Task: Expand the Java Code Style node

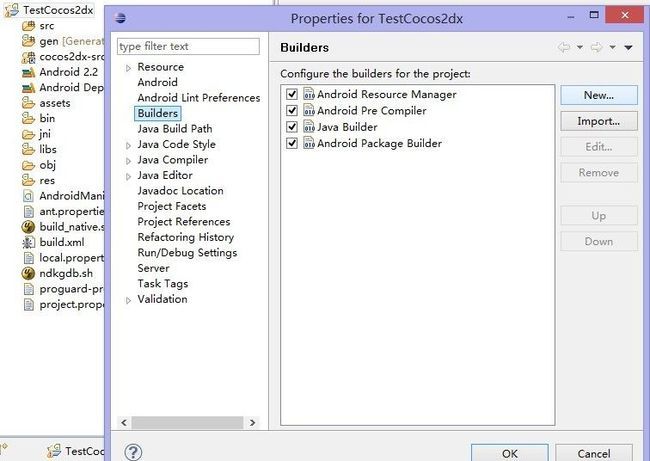Action: coord(129,145)
